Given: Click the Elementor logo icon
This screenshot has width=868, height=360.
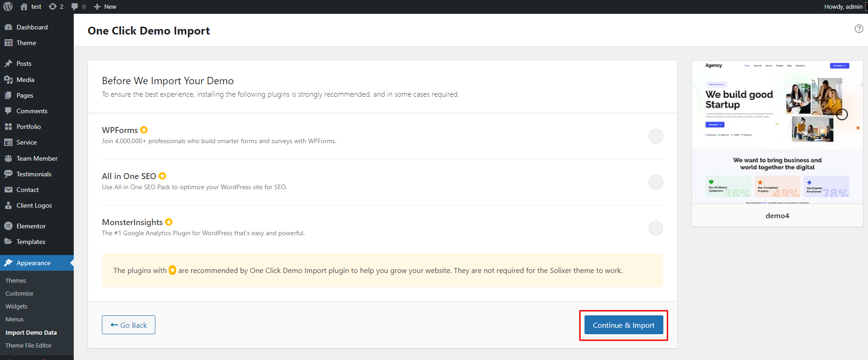Looking at the screenshot, I should [x=8, y=226].
